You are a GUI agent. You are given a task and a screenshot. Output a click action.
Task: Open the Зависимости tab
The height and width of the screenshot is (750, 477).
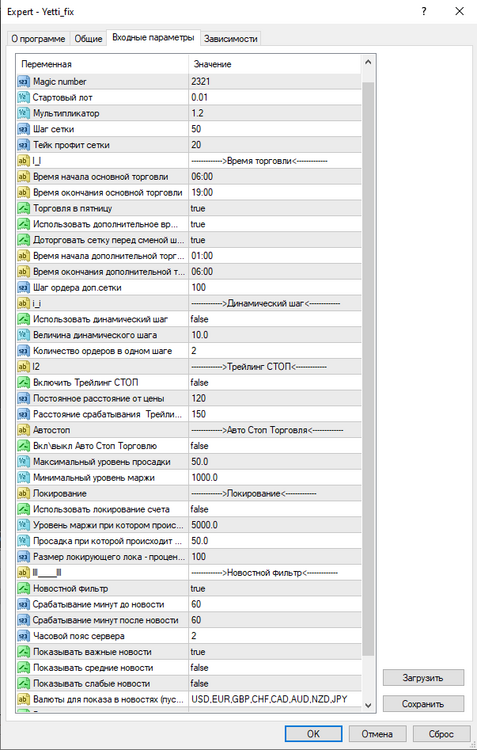pyautogui.click(x=231, y=39)
